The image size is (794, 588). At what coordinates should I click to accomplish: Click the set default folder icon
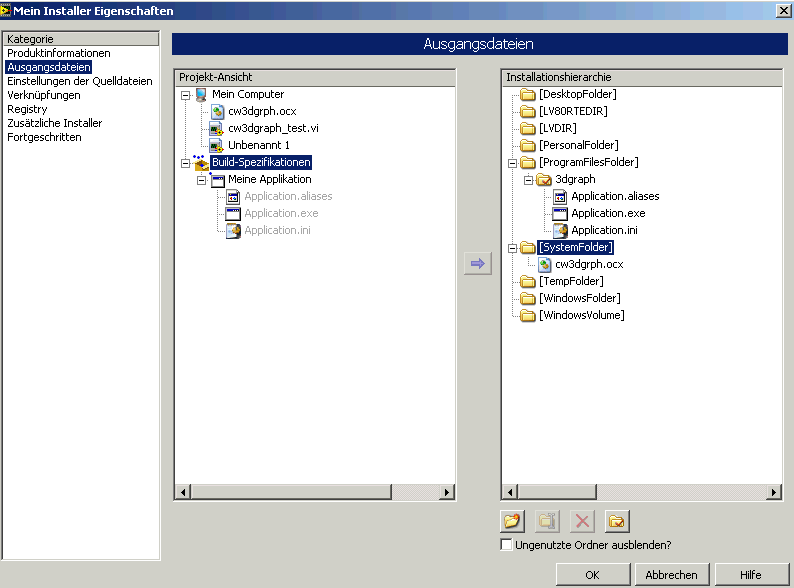point(617,521)
